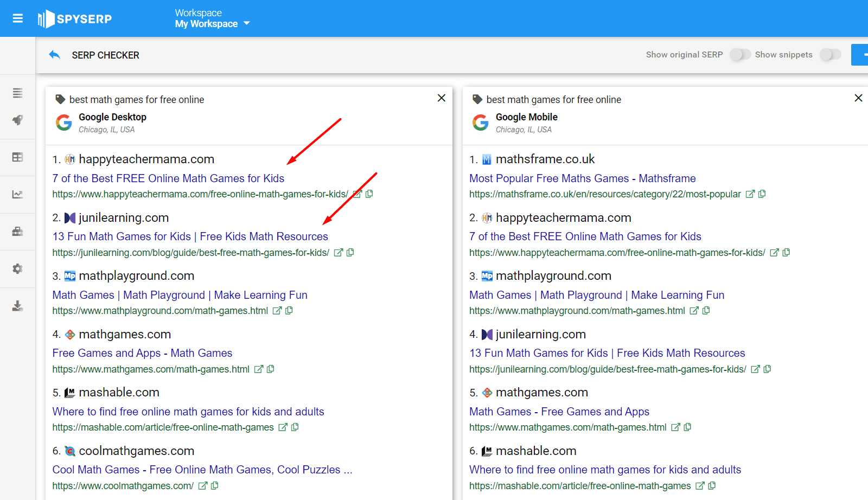
Task: Click coolmathgames.com domain text
Action: click(x=137, y=451)
